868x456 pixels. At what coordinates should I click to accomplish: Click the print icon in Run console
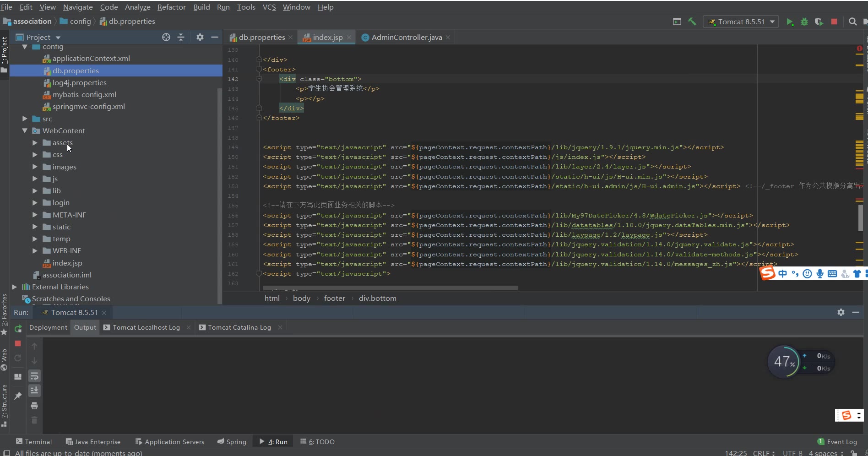pyautogui.click(x=34, y=406)
